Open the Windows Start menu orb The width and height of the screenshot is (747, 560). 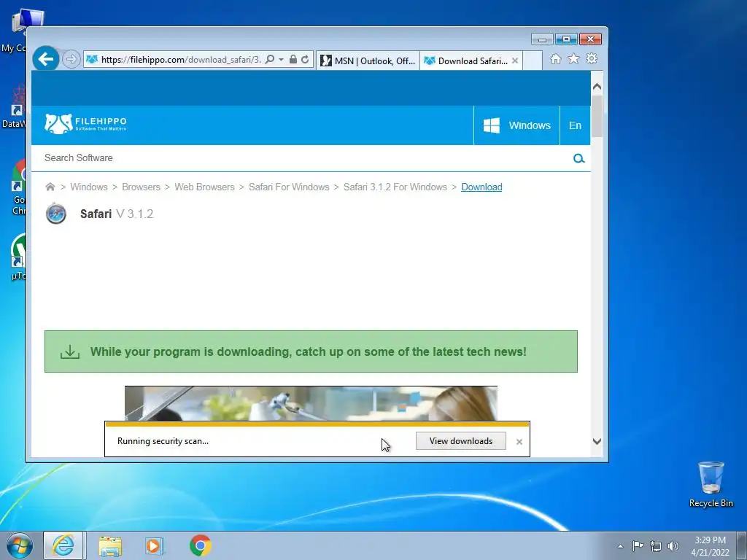point(20,545)
